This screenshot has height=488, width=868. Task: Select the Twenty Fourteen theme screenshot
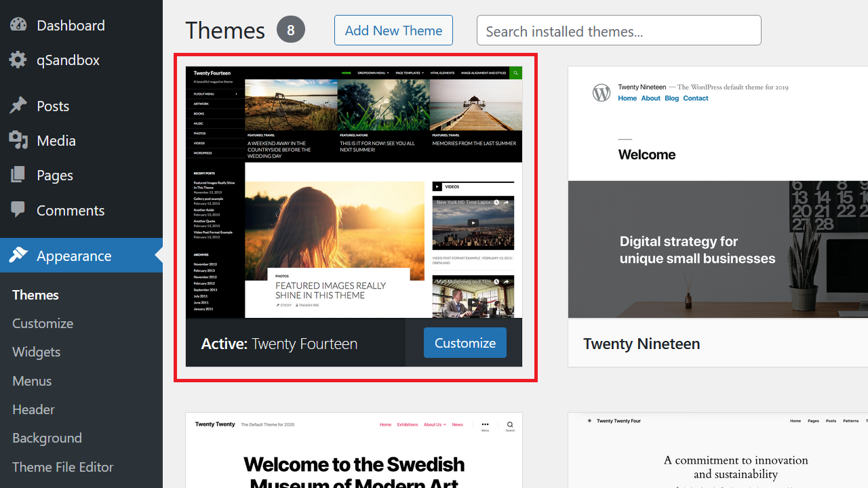point(354,192)
